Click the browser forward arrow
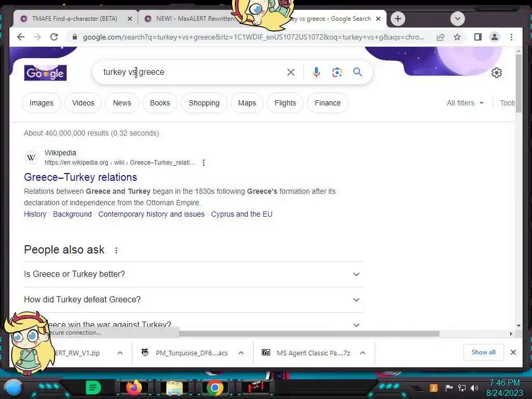The image size is (532, 399). 37,37
